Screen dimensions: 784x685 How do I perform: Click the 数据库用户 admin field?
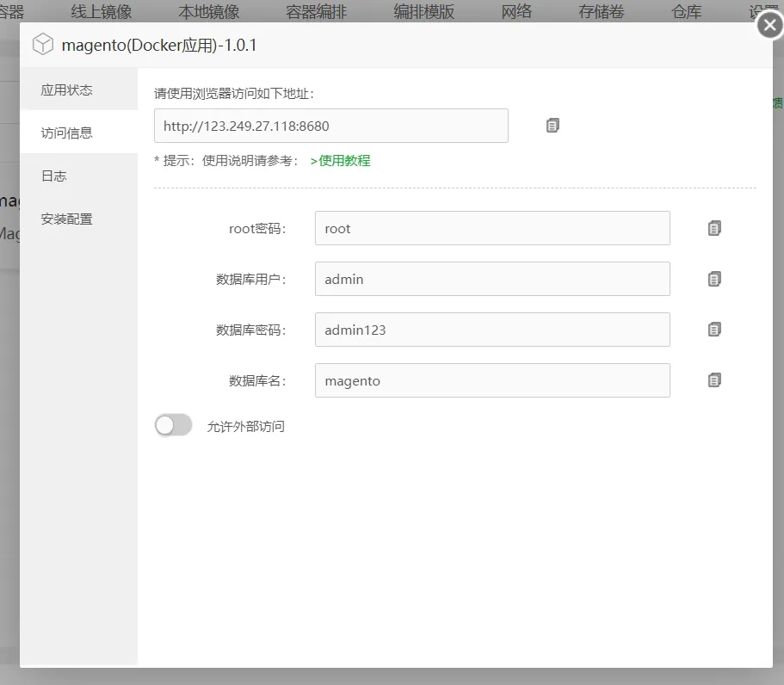(x=492, y=279)
